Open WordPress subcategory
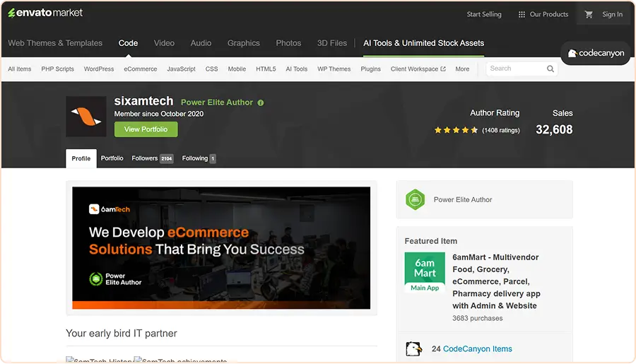636x364 pixels. click(x=99, y=69)
